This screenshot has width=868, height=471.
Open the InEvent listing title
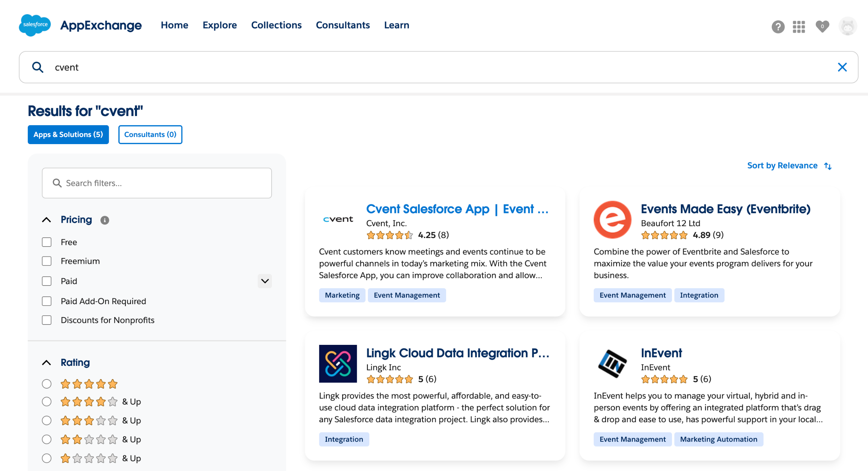coord(661,353)
